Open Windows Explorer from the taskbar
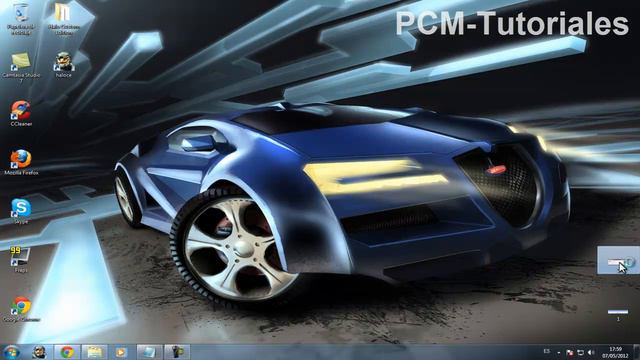The height and width of the screenshot is (360, 640). (x=94, y=352)
